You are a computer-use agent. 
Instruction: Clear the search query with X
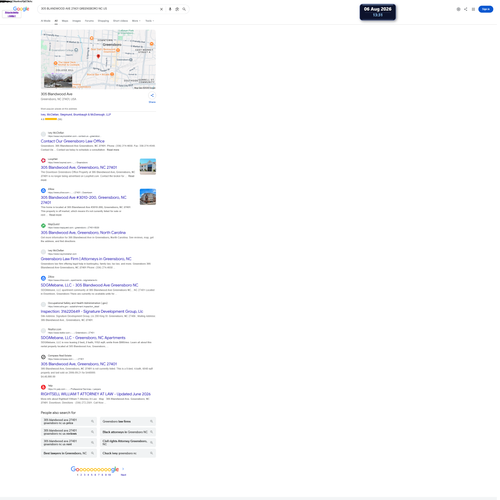click(161, 9)
